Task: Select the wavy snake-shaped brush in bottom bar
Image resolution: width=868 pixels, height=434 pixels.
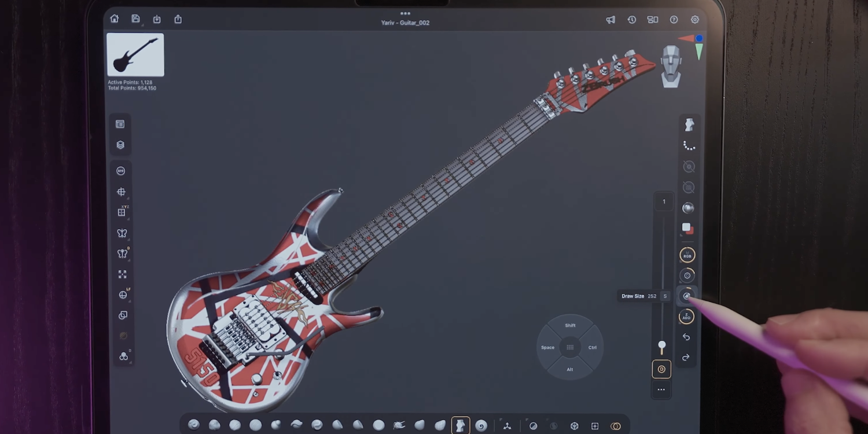Action: click(296, 425)
